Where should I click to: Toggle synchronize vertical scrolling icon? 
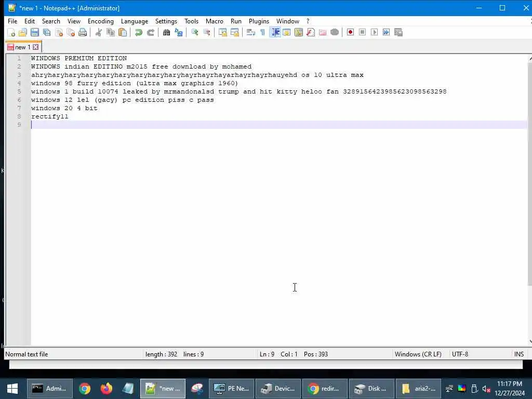222,32
